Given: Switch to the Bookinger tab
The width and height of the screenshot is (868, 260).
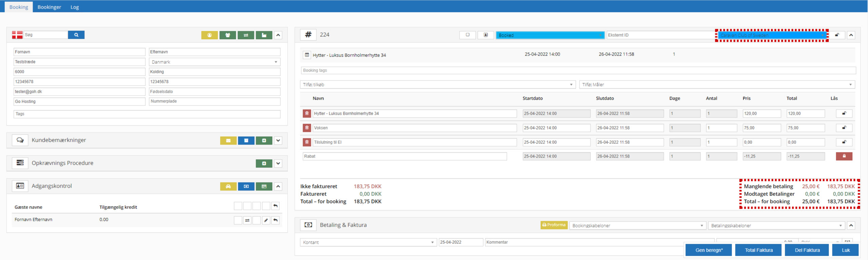Looking at the screenshot, I should tap(49, 7).
